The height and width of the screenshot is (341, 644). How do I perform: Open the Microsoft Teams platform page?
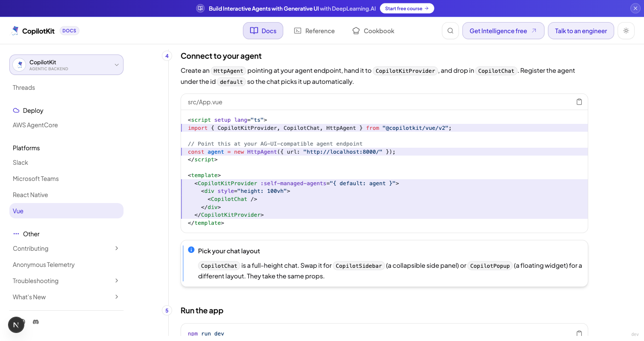coord(36,179)
